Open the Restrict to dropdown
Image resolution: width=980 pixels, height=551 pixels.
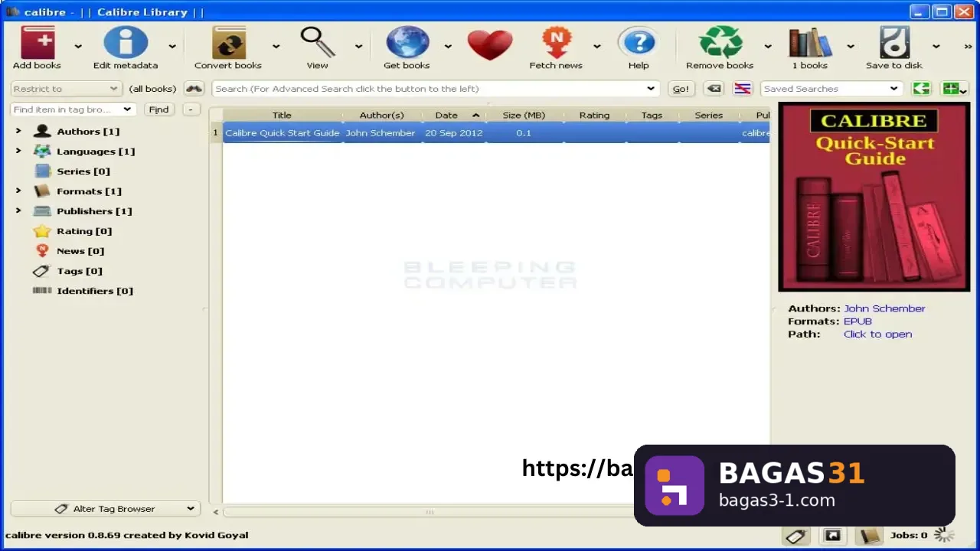tap(66, 89)
